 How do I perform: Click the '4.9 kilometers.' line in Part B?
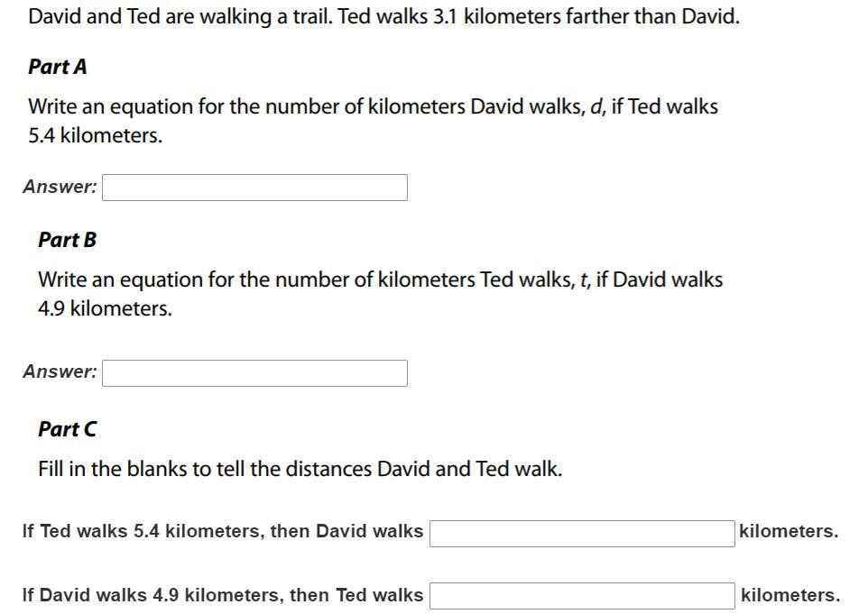click(106, 308)
